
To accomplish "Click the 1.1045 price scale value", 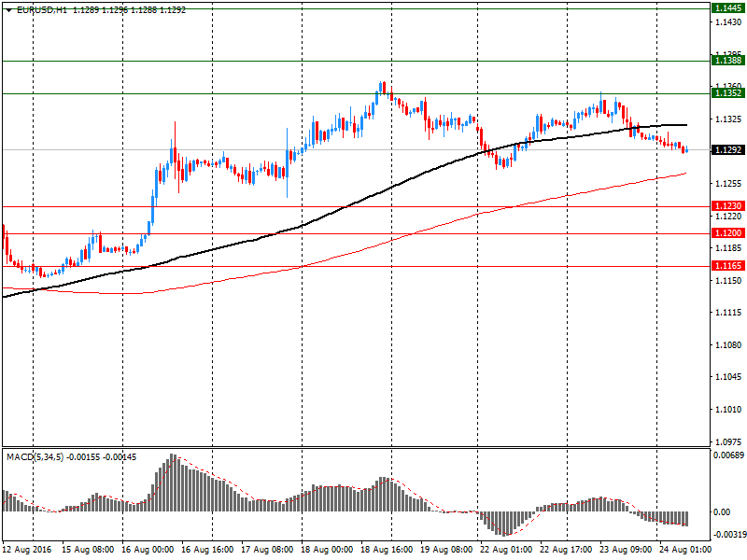I will coord(728,377).
